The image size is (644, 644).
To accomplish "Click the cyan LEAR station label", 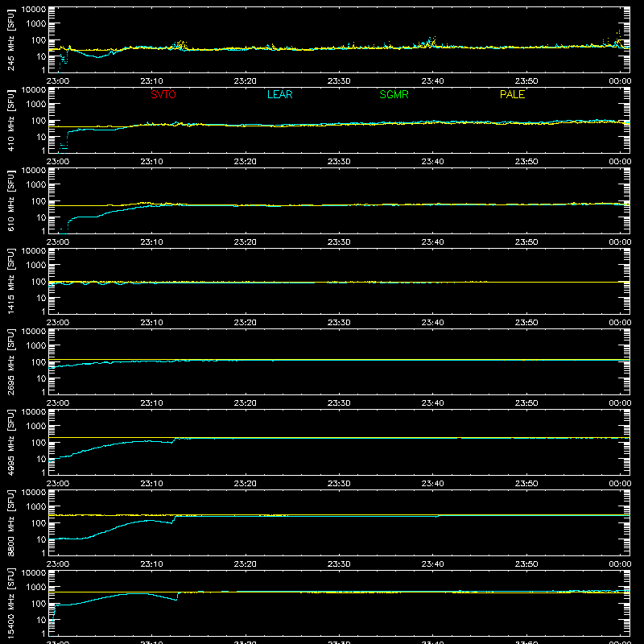I will (279, 94).
